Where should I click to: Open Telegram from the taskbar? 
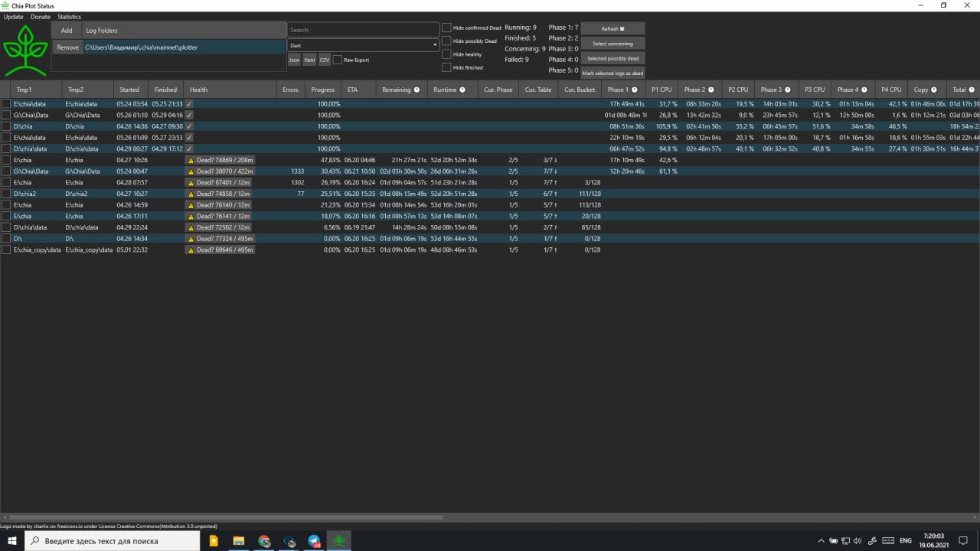tap(314, 541)
